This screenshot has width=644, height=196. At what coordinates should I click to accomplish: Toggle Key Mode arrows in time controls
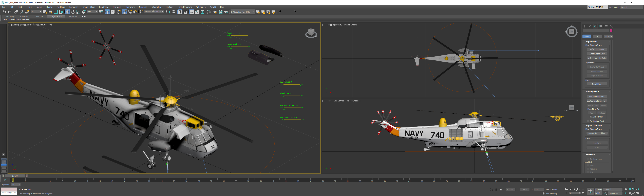coord(566,193)
